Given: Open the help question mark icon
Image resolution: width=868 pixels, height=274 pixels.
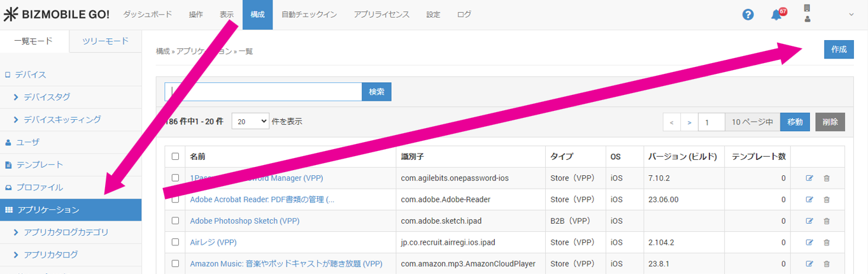Looking at the screenshot, I should click(x=748, y=15).
